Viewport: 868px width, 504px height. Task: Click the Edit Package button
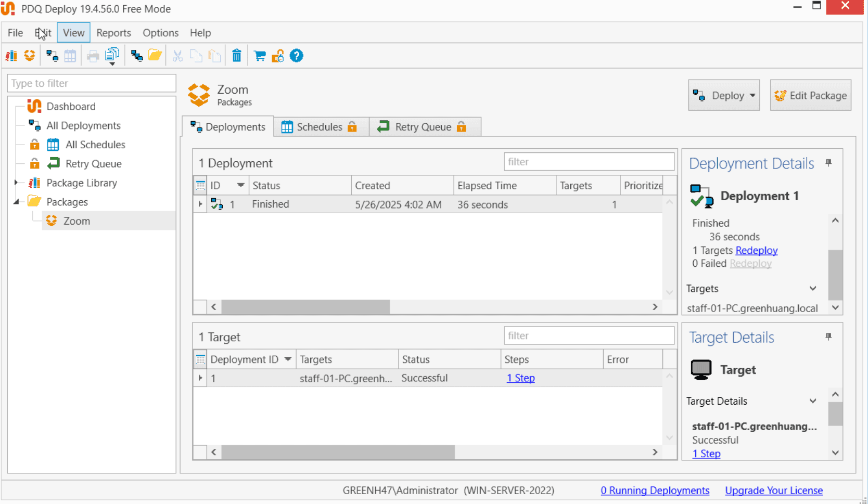(x=811, y=95)
